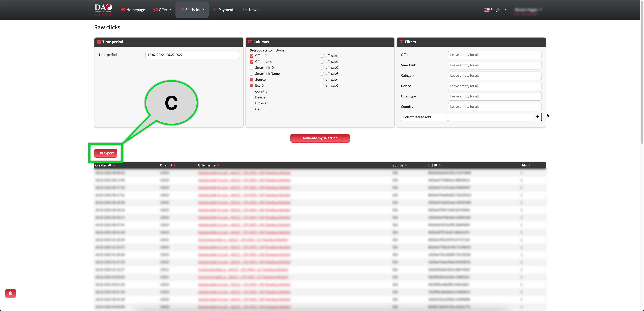Viewport: 644px width, 311px height.
Task: Enable the Country column checkbox
Action: (252, 92)
